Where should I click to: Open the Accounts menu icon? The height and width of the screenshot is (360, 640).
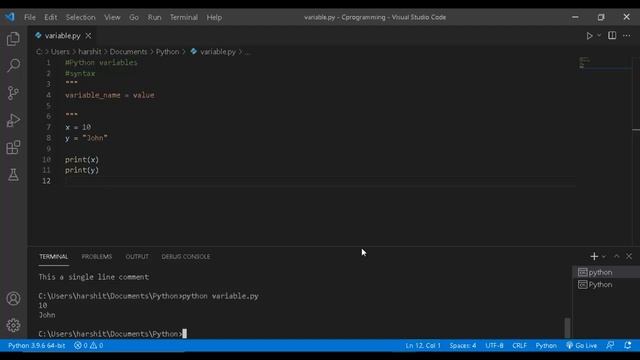(x=13, y=298)
